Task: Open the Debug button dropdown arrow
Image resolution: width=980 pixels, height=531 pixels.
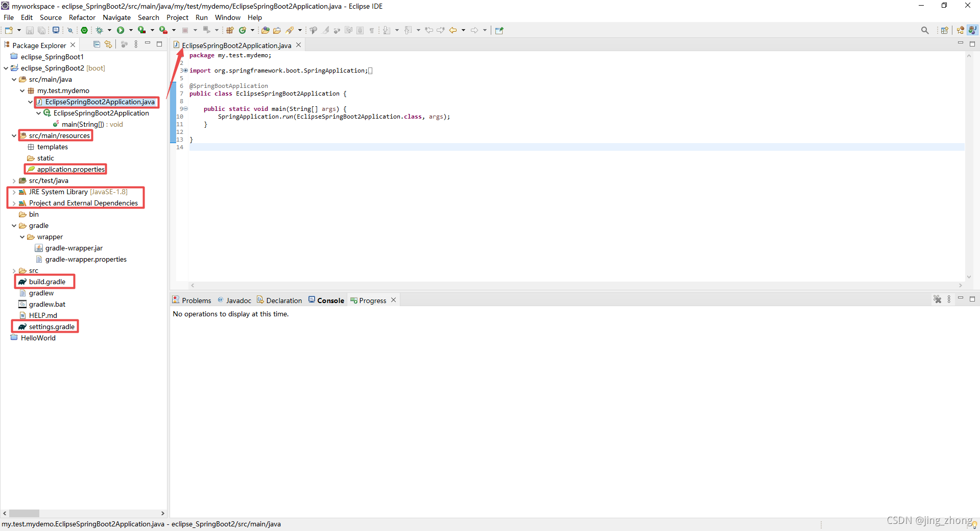Action: (109, 30)
